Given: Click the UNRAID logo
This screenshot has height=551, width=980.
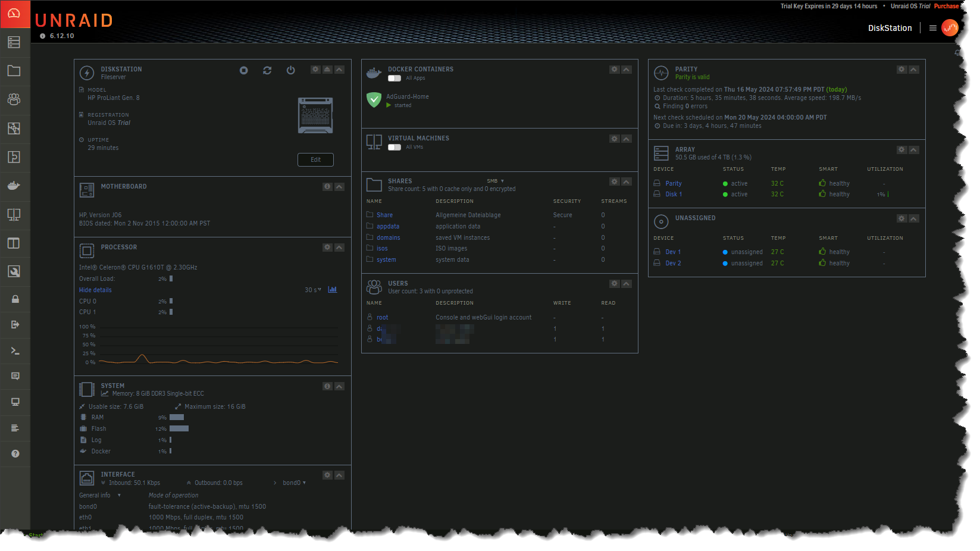Looking at the screenshot, I should [x=74, y=20].
